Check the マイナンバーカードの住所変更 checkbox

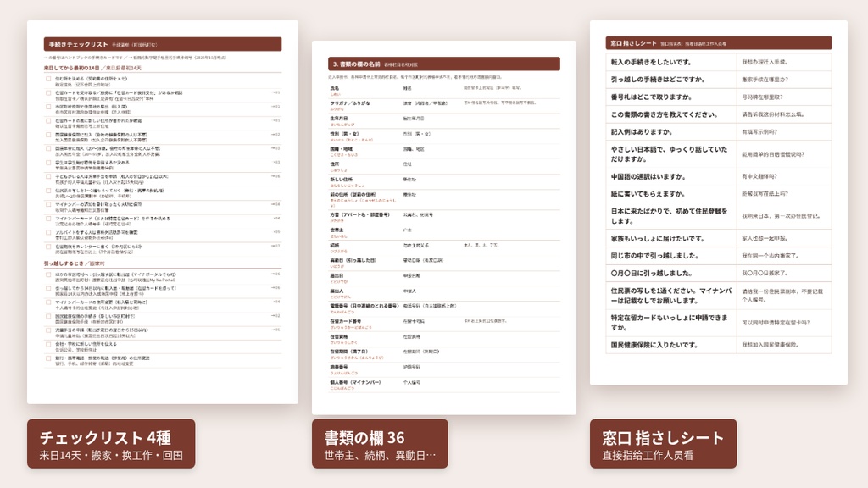(48, 302)
